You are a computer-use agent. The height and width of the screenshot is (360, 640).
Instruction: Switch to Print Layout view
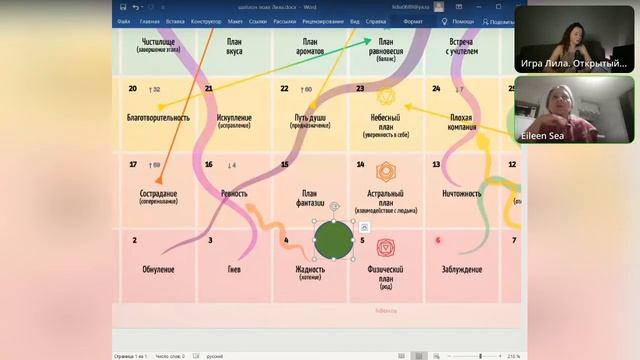point(419,356)
